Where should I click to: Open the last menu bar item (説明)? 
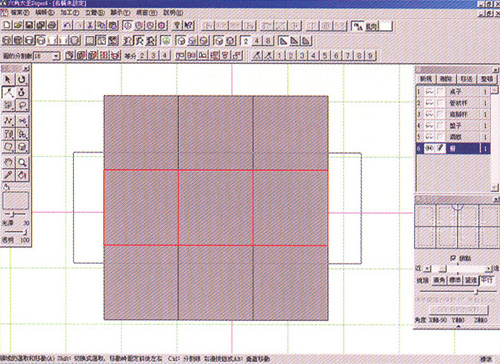pyautogui.click(x=173, y=13)
